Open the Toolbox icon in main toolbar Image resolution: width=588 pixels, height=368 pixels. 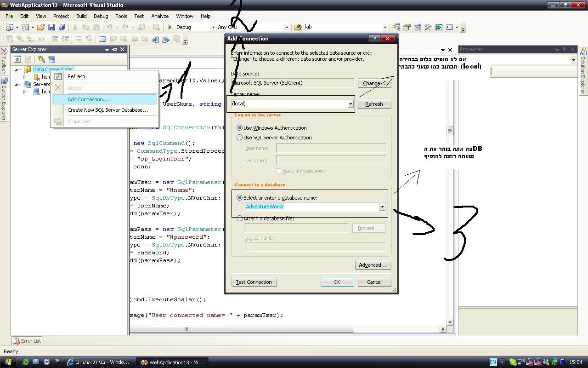428,27
